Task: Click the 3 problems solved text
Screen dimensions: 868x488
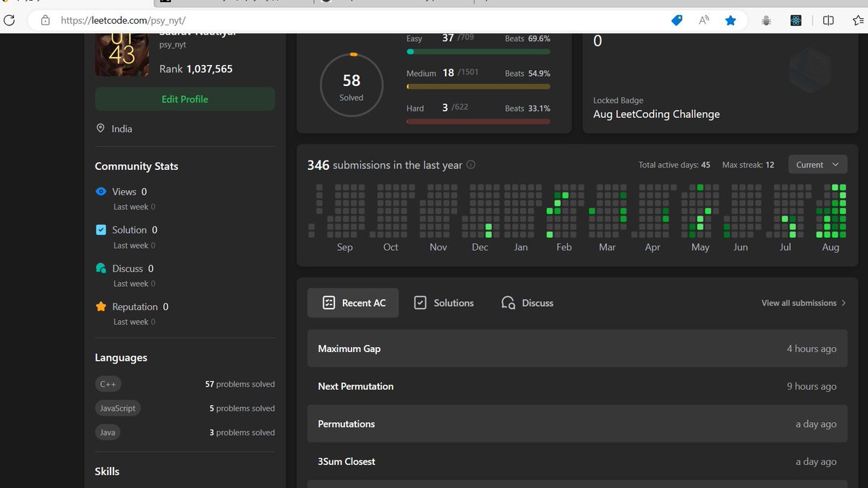Action: point(242,432)
